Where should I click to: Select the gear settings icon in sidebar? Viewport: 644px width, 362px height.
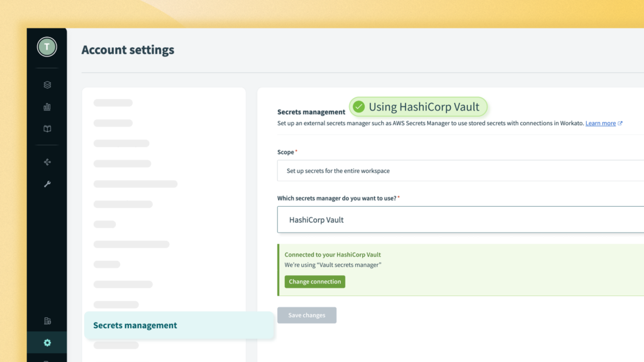[47, 343]
